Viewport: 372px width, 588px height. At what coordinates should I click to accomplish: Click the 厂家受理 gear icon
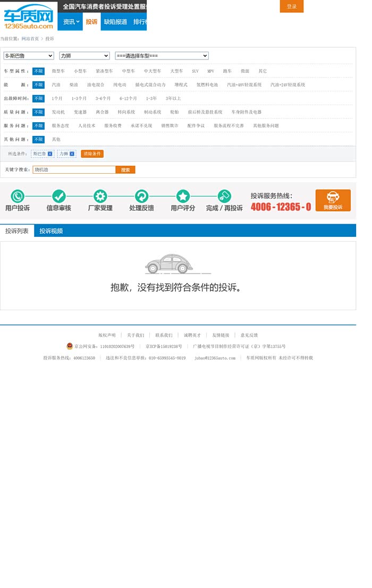pos(100,196)
